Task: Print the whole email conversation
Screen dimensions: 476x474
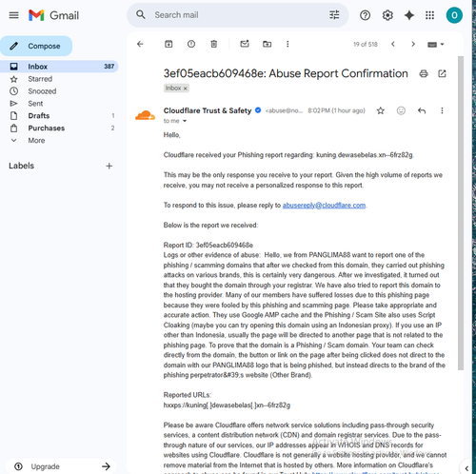Action: (424, 73)
